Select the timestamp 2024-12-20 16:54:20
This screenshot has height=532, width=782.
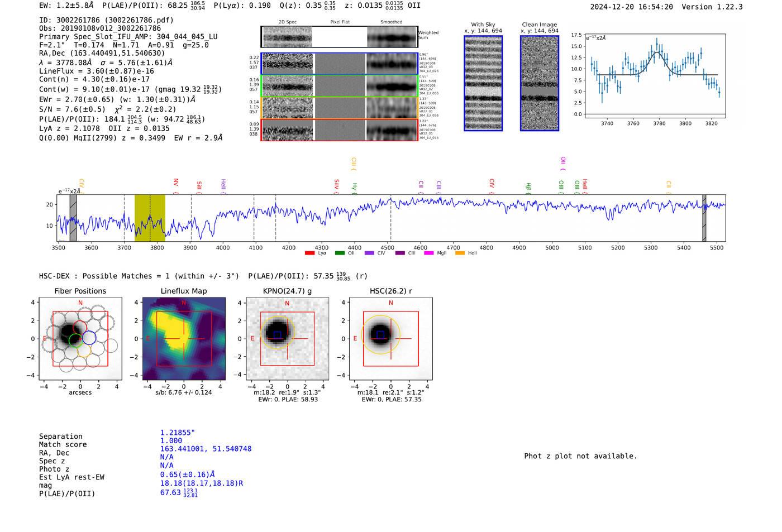click(632, 7)
